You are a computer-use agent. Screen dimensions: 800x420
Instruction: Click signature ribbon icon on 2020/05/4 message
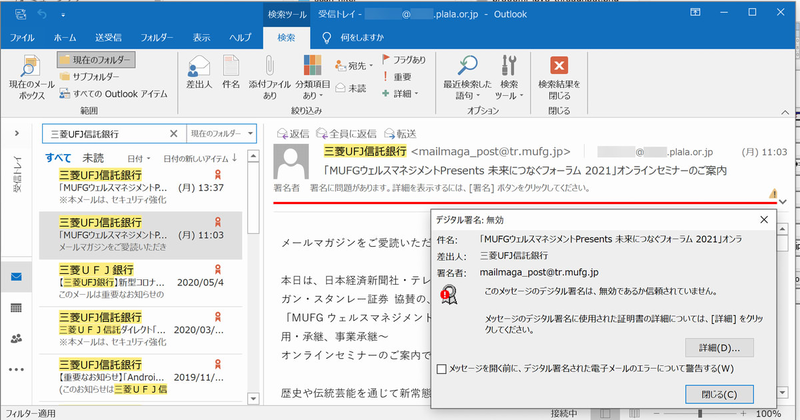[x=218, y=269]
